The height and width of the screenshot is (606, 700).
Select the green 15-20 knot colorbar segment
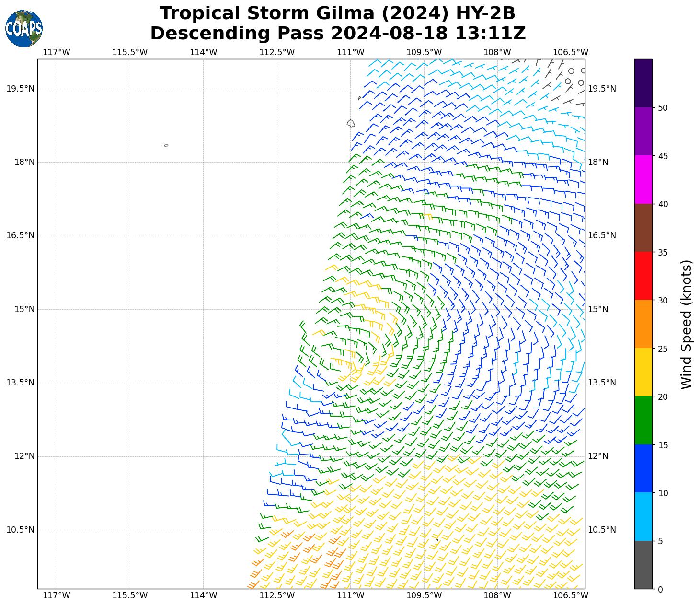(x=643, y=420)
